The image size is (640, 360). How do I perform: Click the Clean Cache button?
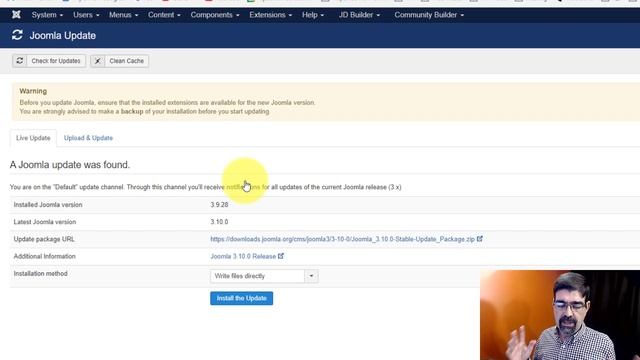point(120,61)
